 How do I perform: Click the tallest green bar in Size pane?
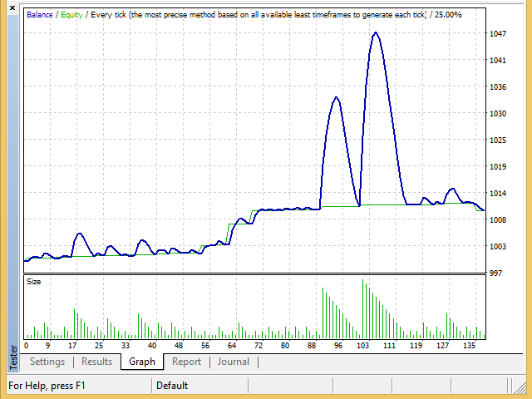tap(362, 309)
